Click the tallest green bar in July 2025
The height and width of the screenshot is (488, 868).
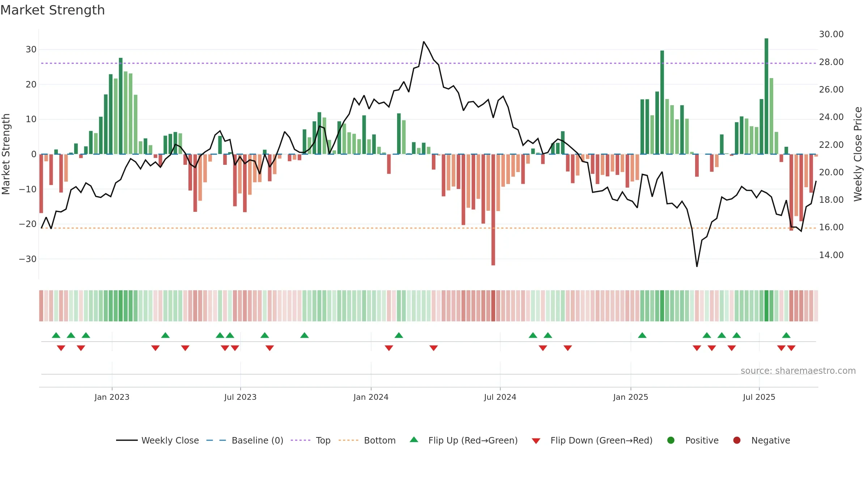click(x=766, y=96)
